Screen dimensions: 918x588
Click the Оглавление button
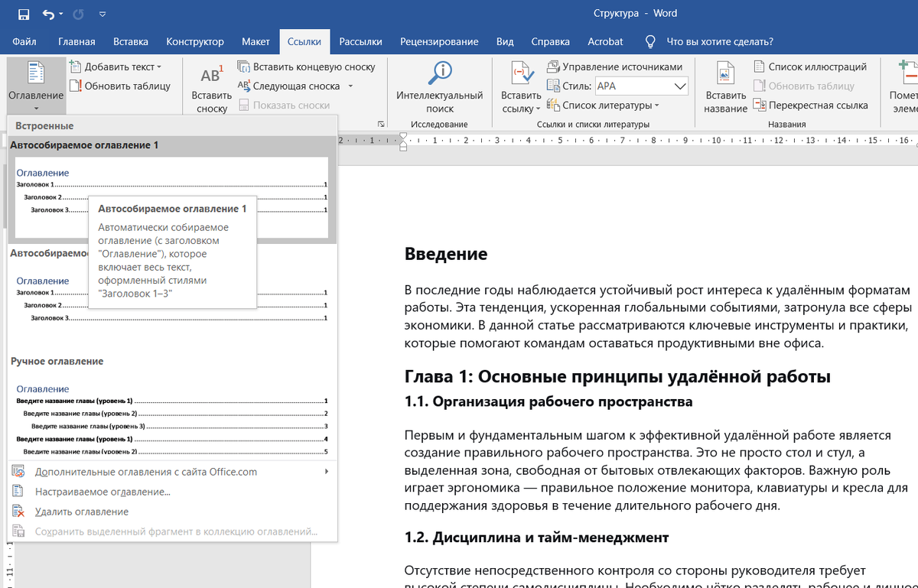pyautogui.click(x=36, y=86)
